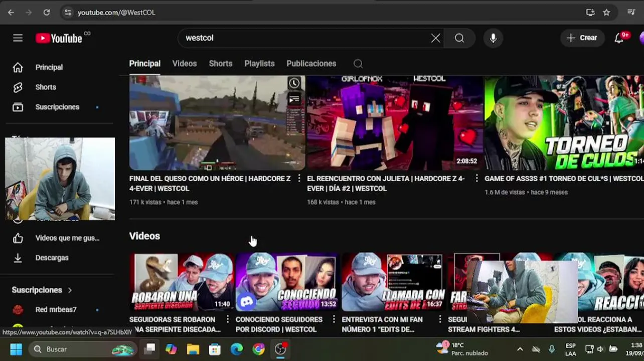
Task: Open the weather widget 18°C
Action: (x=462, y=349)
